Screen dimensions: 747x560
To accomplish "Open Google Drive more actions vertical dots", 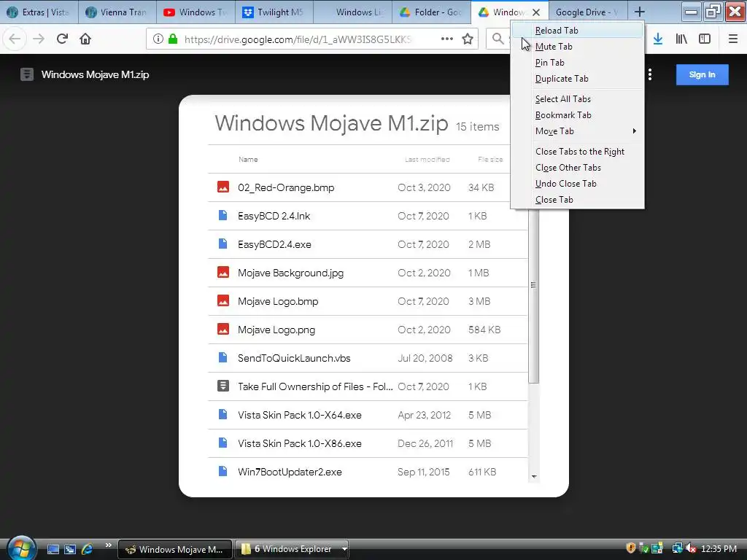I will click(650, 74).
